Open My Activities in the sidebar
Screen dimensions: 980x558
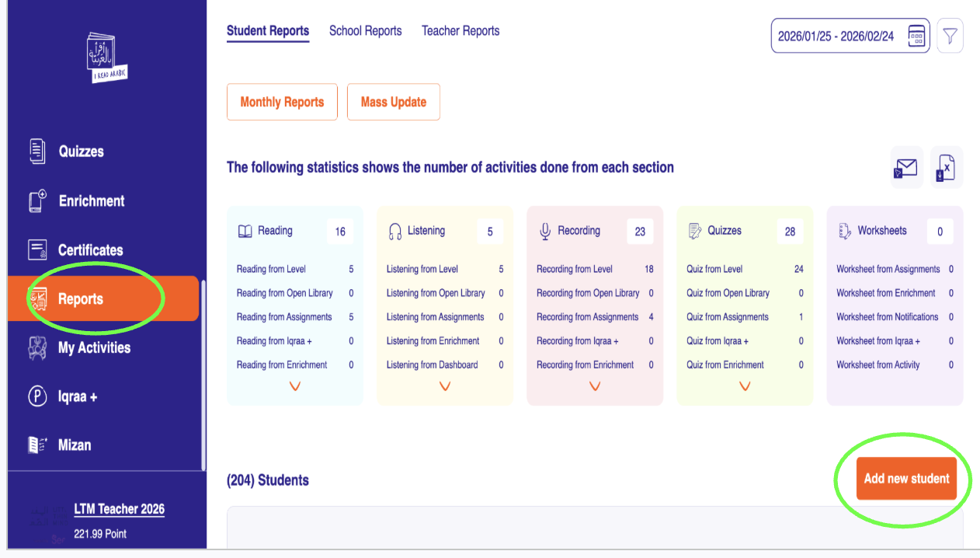tap(94, 347)
